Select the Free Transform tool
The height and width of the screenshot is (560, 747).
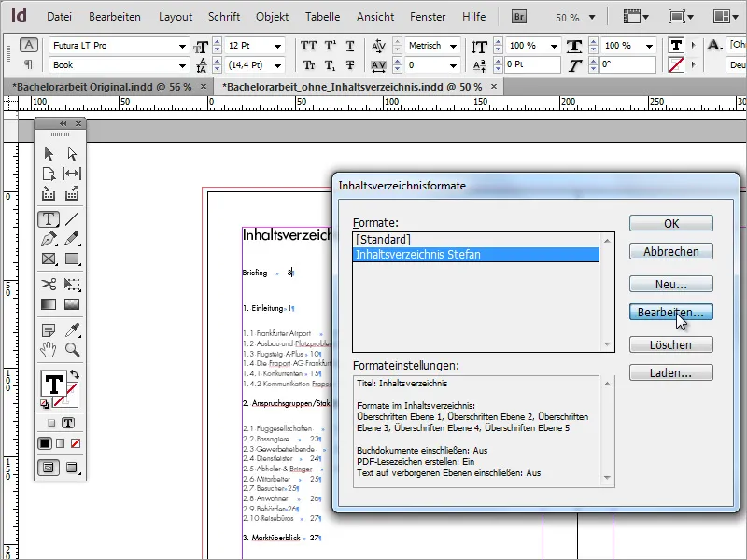(72, 285)
